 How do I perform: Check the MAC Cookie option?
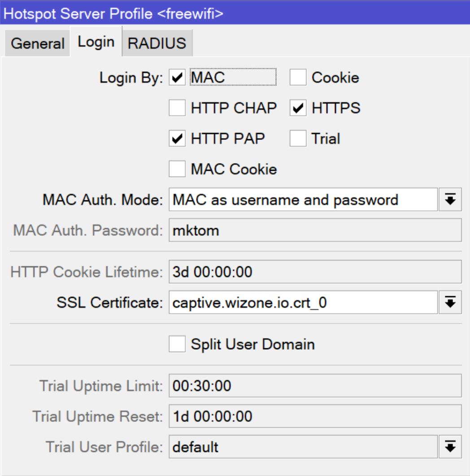coord(177,169)
